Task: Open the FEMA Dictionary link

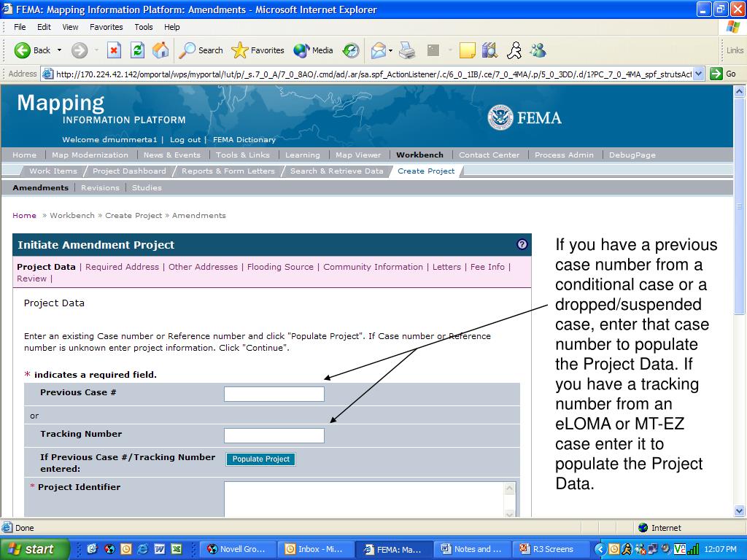Action: tap(244, 139)
